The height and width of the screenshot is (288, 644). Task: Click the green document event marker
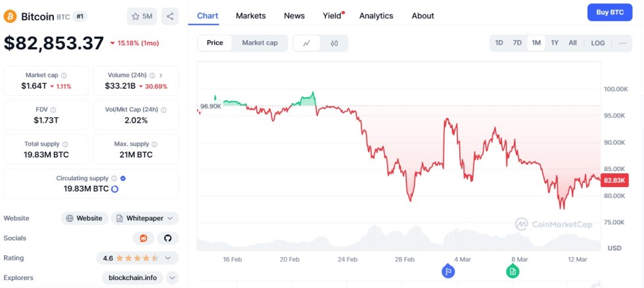pos(513,271)
